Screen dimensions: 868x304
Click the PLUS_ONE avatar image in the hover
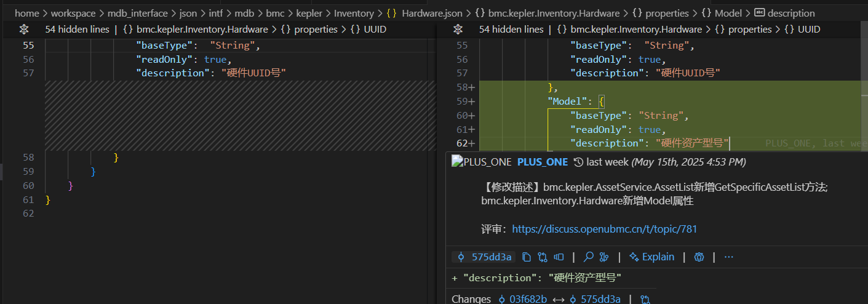482,162
